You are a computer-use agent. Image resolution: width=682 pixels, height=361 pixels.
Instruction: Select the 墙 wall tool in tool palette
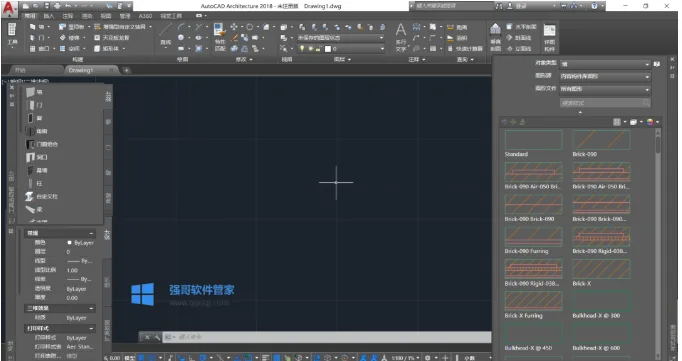(x=34, y=92)
